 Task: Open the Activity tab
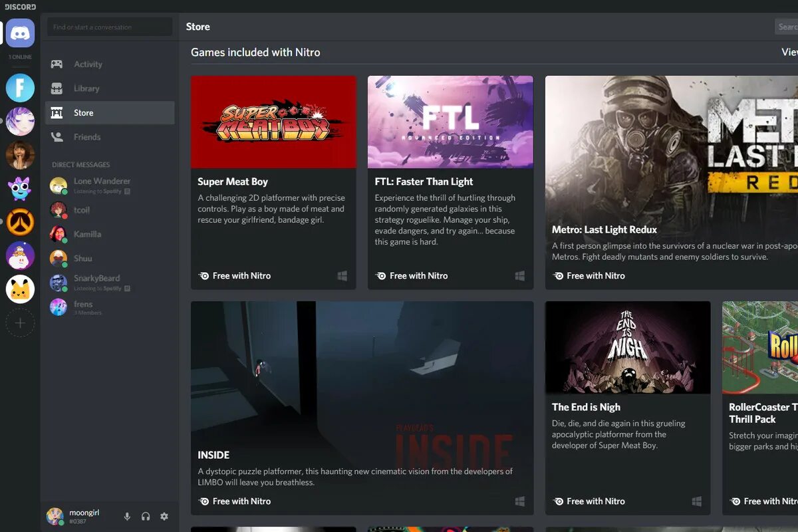pyautogui.click(x=110, y=65)
